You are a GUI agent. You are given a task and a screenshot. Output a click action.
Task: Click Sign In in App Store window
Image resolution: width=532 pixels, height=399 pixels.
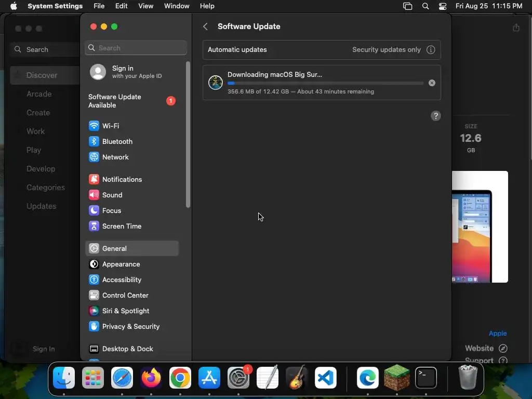click(x=44, y=349)
